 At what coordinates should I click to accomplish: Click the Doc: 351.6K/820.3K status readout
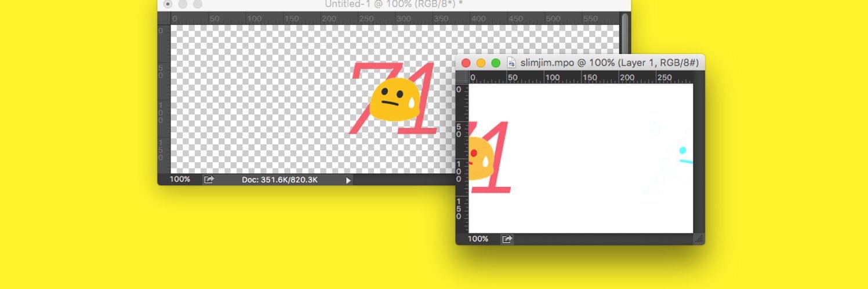pos(279,180)
